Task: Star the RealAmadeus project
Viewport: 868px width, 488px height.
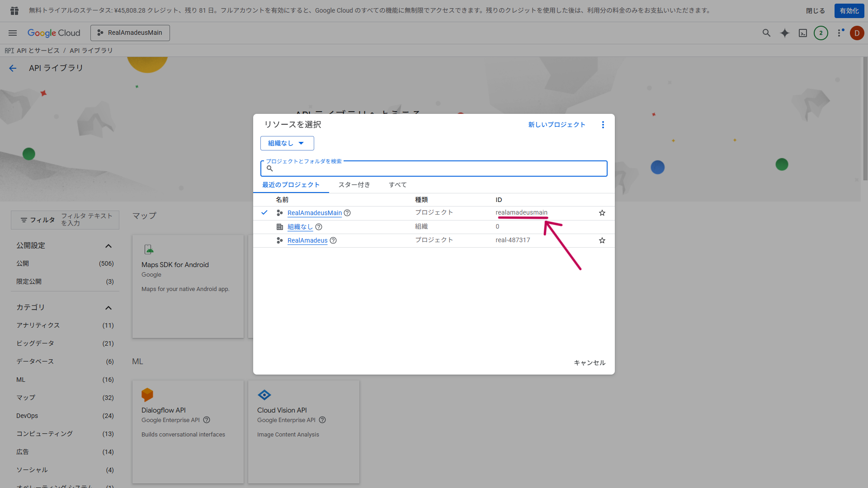Action: pos(602,240)
